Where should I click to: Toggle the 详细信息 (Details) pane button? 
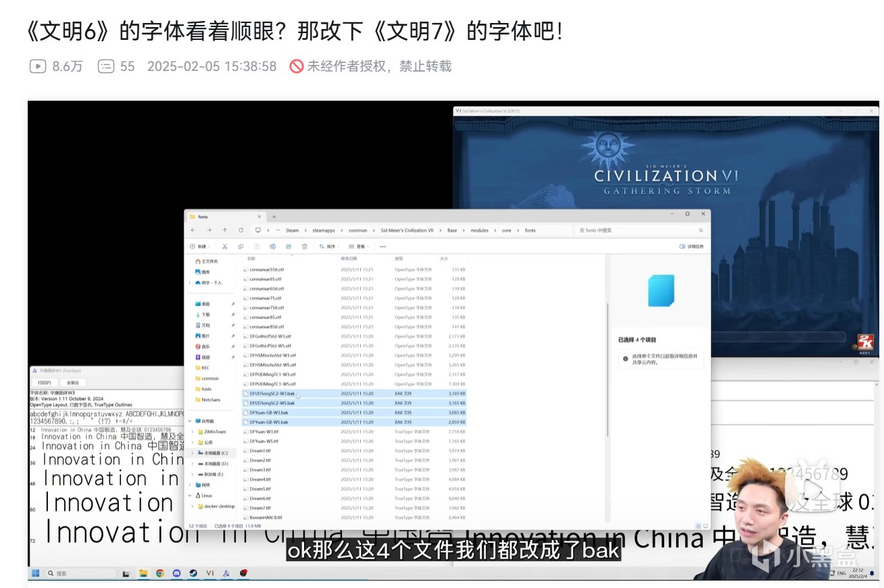click(692, 247)
